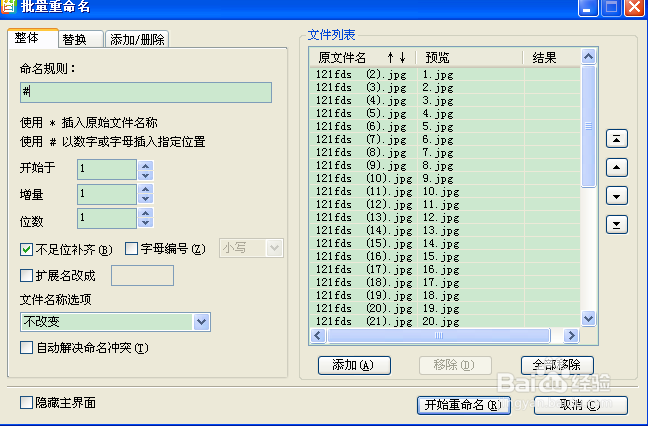The image size is (648, 426).
Task: Click the 原文件名 column header
Action: pos(342,58)
